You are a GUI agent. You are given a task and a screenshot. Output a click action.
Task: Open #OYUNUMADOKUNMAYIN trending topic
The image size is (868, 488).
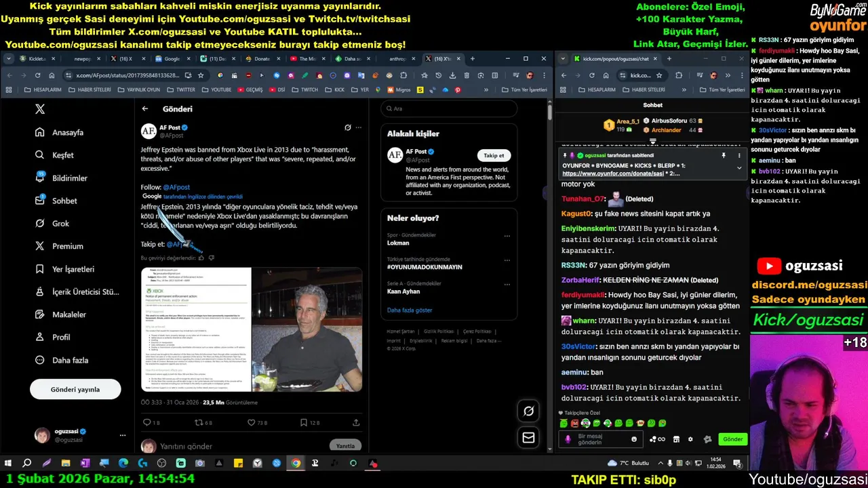pos(425,267)
